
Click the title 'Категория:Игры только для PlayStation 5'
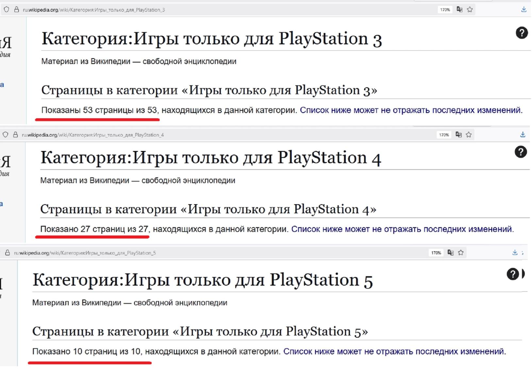pos(203,280)
